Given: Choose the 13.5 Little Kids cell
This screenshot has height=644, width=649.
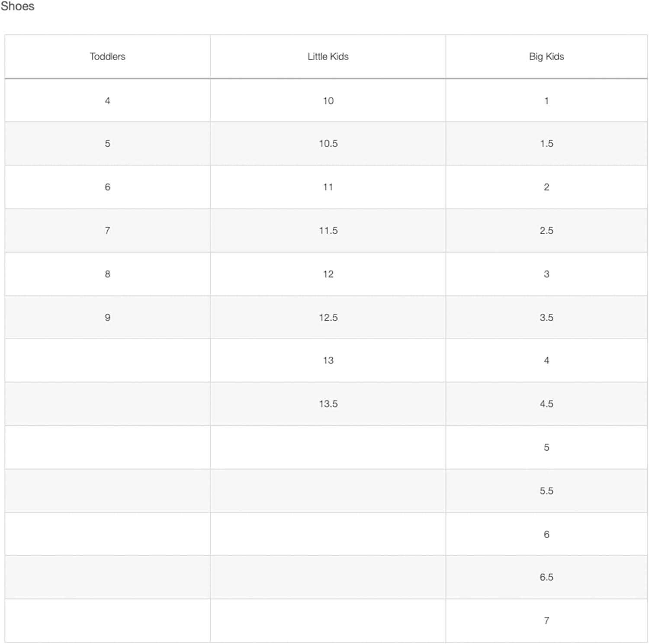Looking at the screenshot, I should click(x=328, y=404).
